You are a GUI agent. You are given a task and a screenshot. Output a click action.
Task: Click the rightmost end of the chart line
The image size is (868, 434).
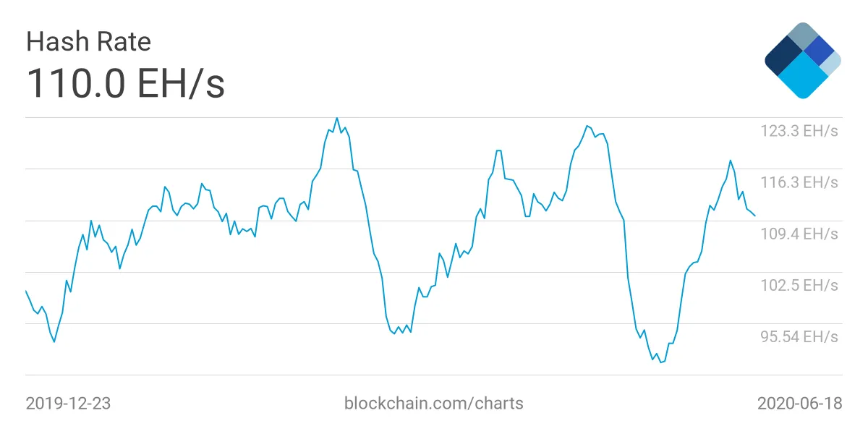pos(755,216)
